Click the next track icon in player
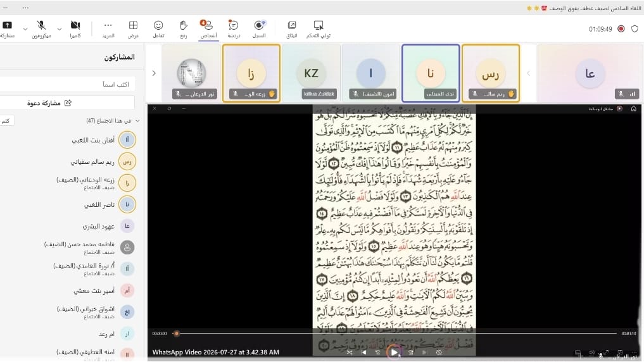Image resolution: width=644 pixels, height=362 pixels. (425, 352)
